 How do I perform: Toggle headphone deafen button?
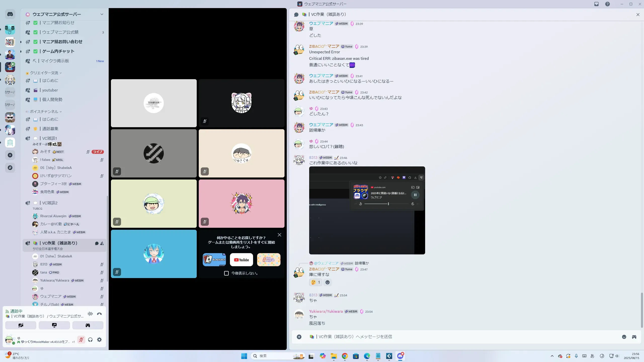pos(90,340)
